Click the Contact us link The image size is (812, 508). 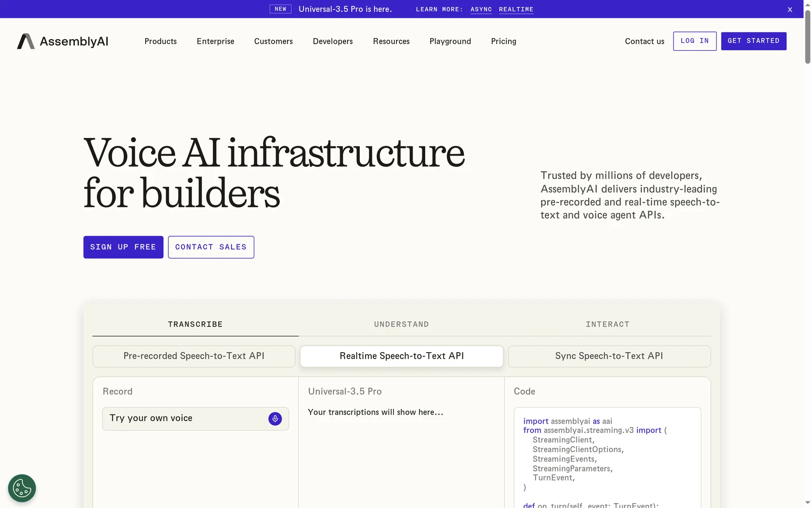pos(645,41)
